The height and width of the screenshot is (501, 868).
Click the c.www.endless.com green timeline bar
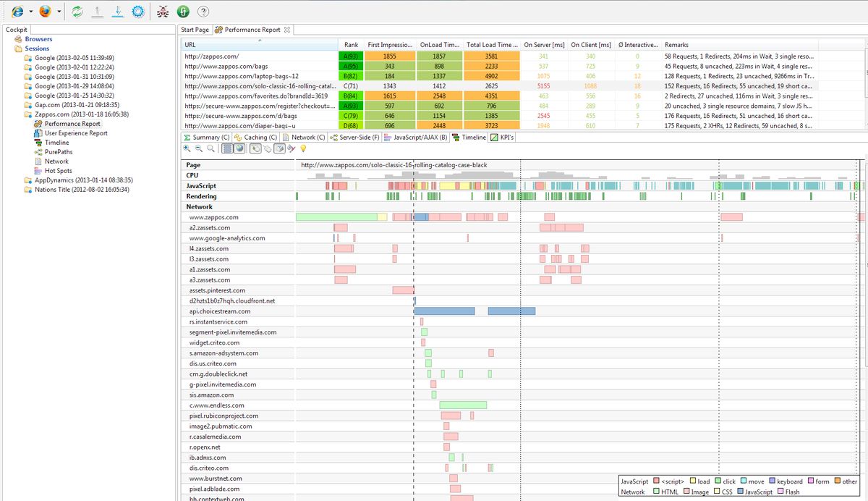[463, 405]
